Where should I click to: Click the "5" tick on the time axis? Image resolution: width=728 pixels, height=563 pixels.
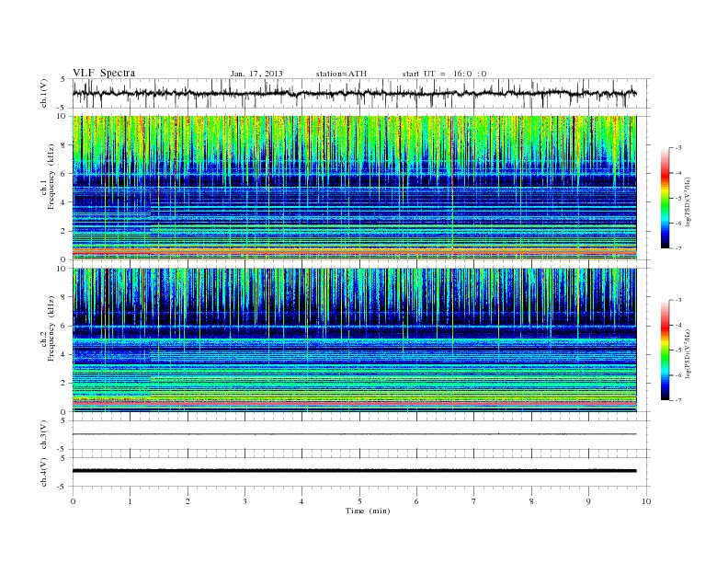point(359,501)
